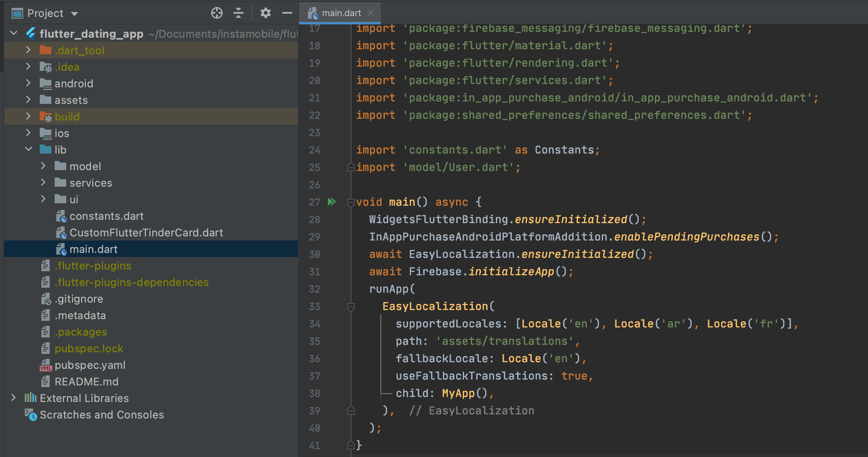Collapse the lib folder
This screenshot has width=868, height=457.
28,149
